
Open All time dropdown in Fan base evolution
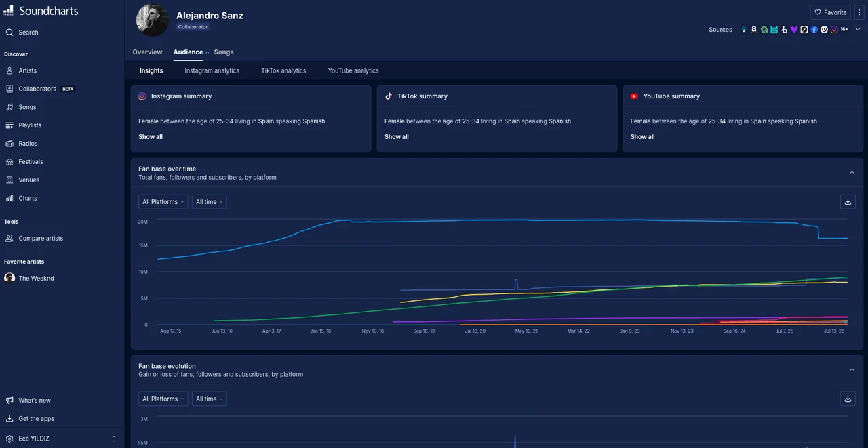(x=209, y=399)
